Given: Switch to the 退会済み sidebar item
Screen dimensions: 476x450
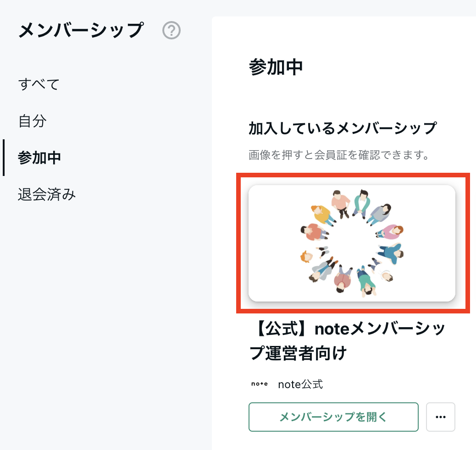Looking at the screenshot, I should coord(46,194).
